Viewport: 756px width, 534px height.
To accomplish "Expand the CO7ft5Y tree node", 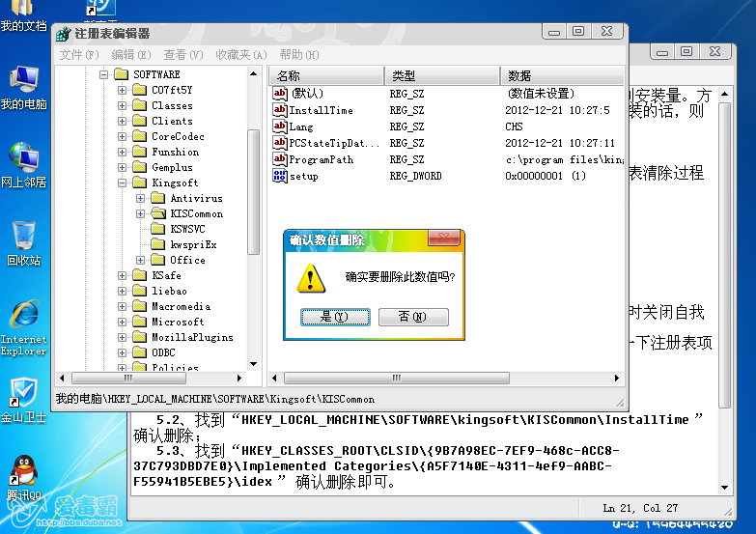I will tap(122, 90).
